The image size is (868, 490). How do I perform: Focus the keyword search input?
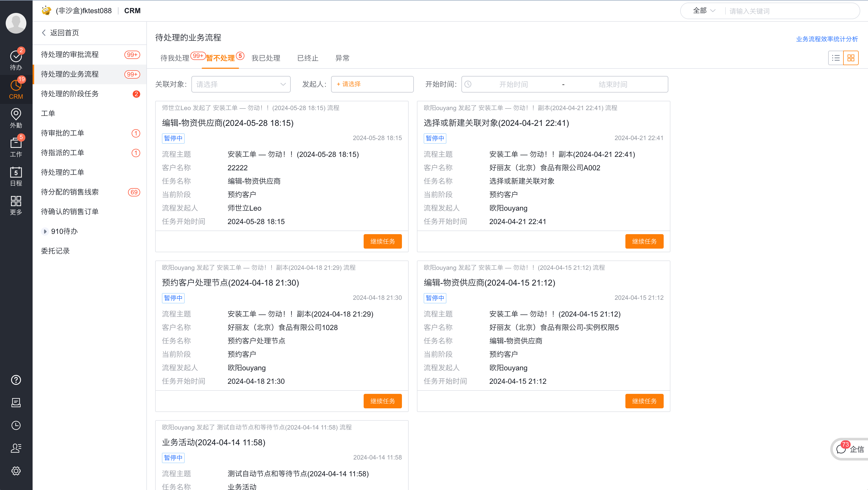pos(792,11)
